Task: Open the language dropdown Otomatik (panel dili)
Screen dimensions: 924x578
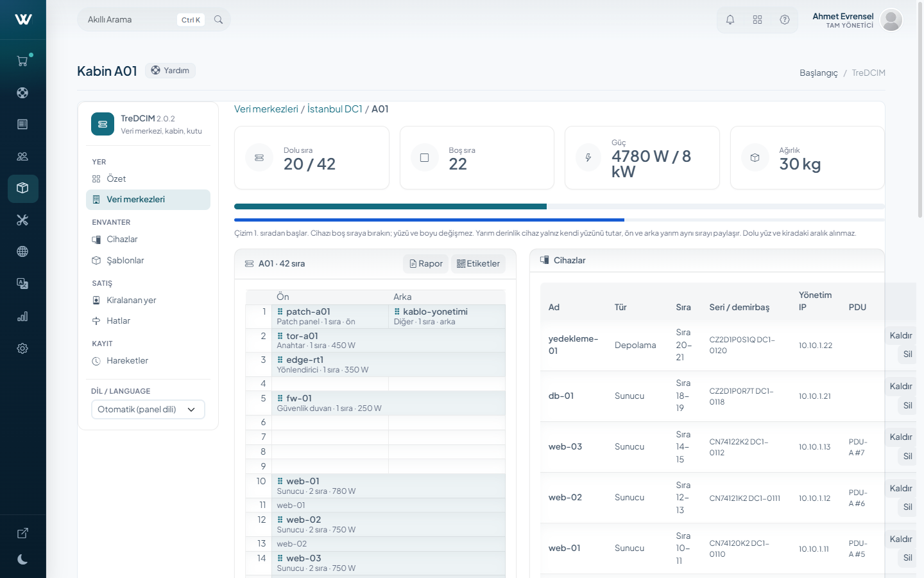Action: coord(148,409)
